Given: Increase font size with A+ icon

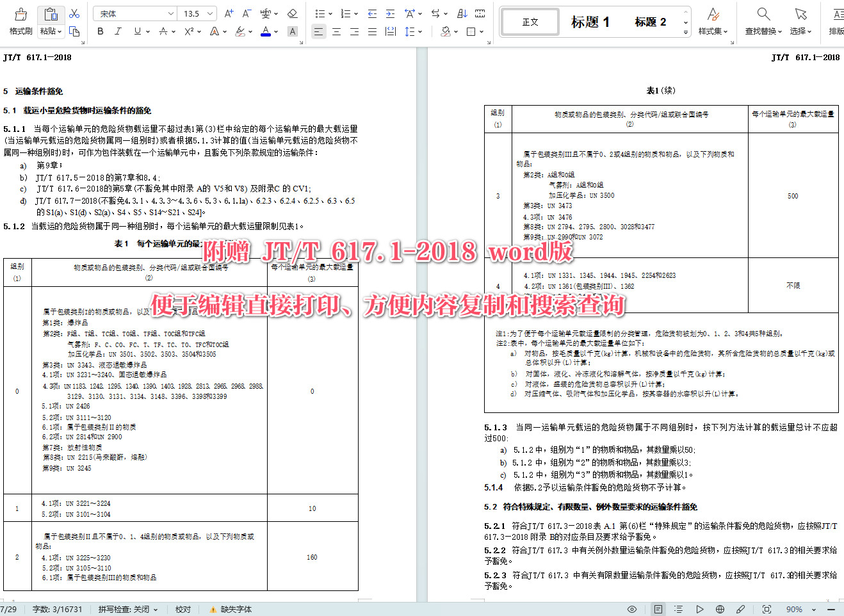Looking at the screenshot, I should pos(228,13).
